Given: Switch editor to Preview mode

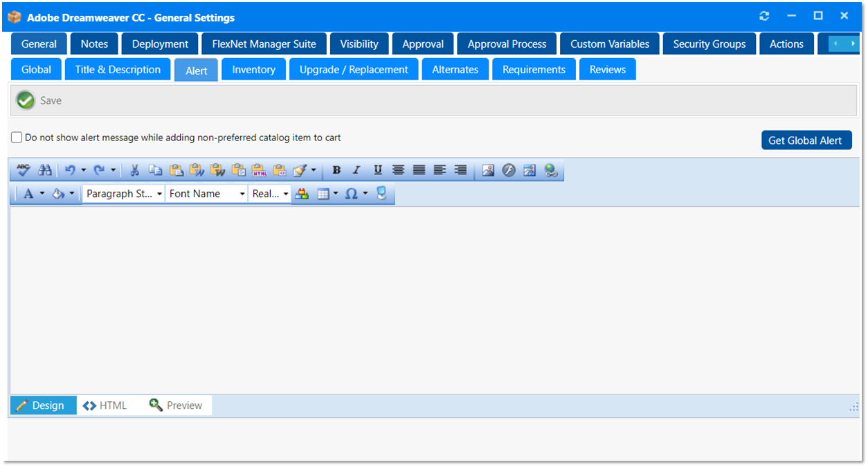Looking at the screenshot, I should 177,405.
